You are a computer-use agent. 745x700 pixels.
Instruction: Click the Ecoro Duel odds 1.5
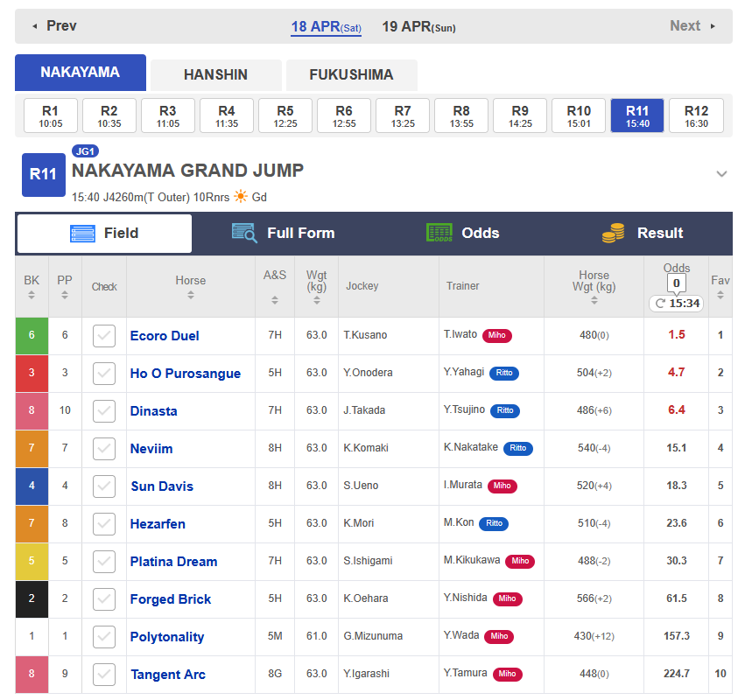(x=677, y=335)
